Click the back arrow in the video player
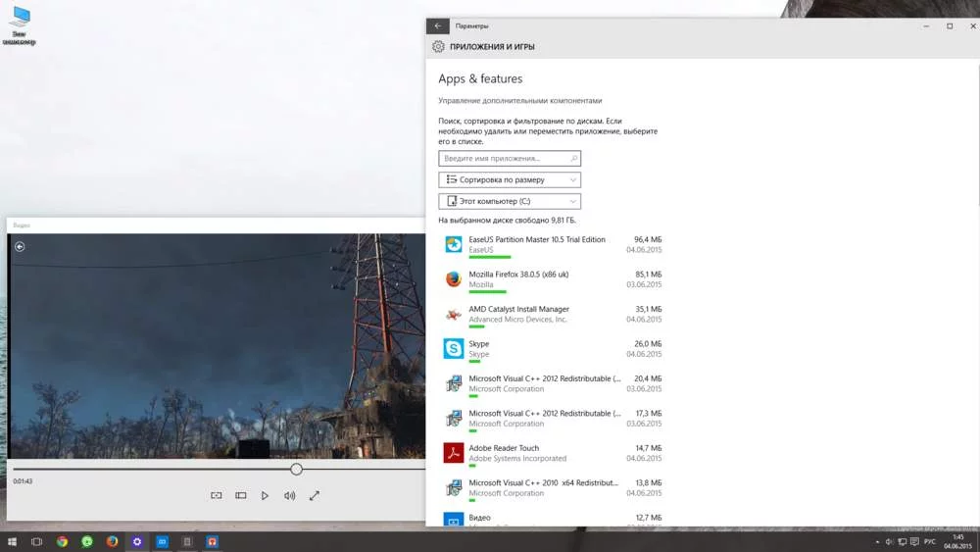Viewport: 980px width, 552px height. click(x=20, y=247)
